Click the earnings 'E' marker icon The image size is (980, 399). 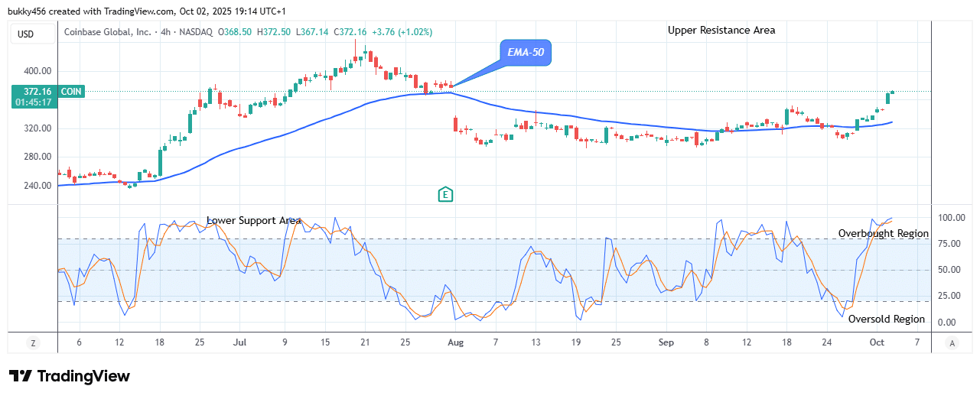(446, 195)
